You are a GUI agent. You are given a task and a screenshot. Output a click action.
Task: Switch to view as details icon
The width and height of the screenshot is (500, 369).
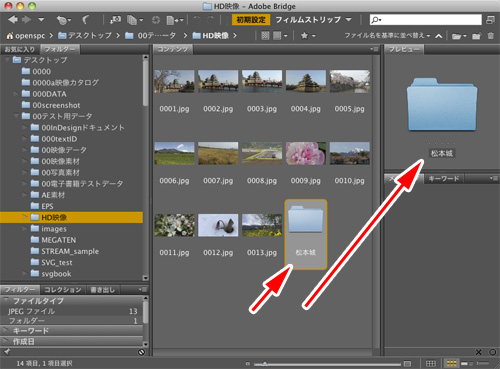(466, 363)
